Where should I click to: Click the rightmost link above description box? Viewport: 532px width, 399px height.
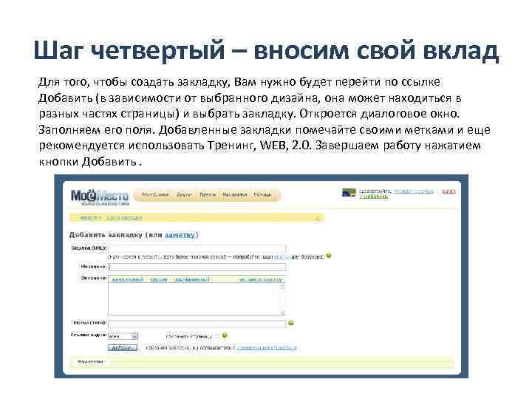pyautogui.click(x=261, y=279)
